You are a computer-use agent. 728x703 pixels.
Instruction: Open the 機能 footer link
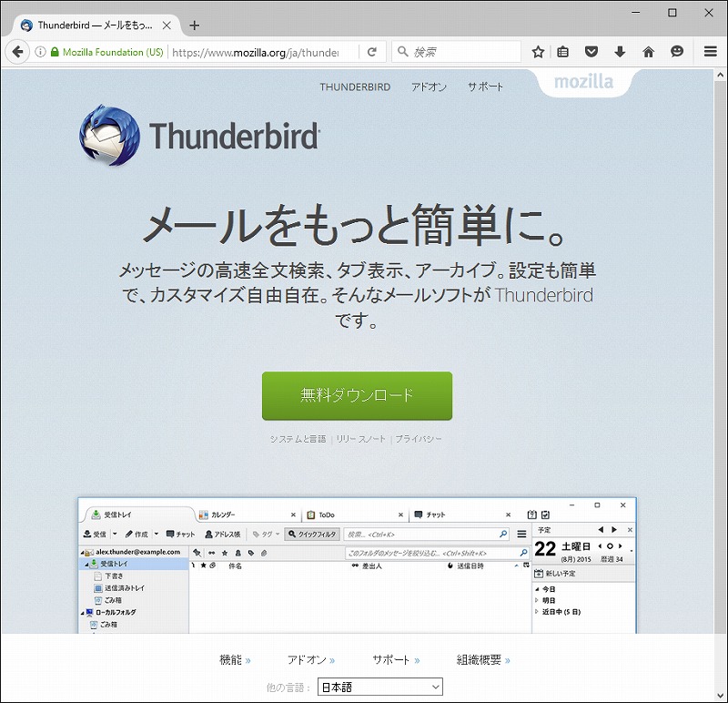(235, 660)
